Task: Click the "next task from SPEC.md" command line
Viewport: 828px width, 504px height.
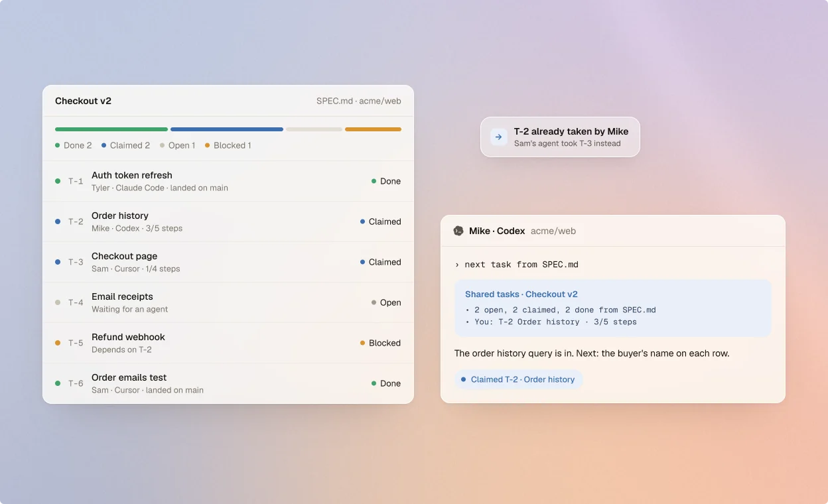Action: click(x=517, y=265)
